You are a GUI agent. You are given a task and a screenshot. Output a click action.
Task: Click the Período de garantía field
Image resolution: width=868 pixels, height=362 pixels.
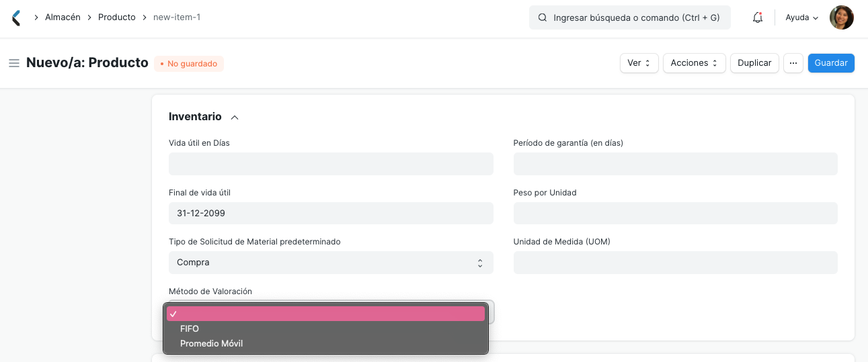point(675,164)
